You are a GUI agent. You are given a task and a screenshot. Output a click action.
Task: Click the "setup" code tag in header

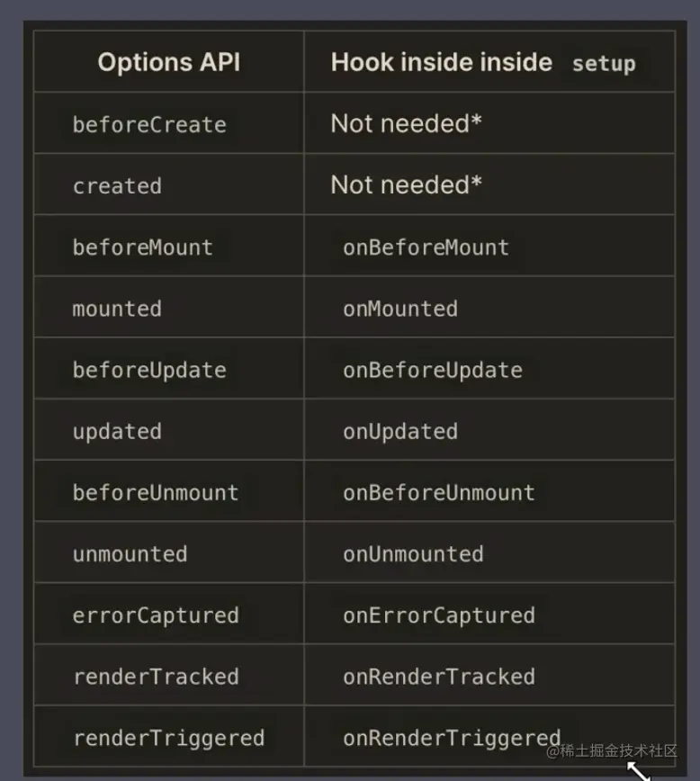604,64
